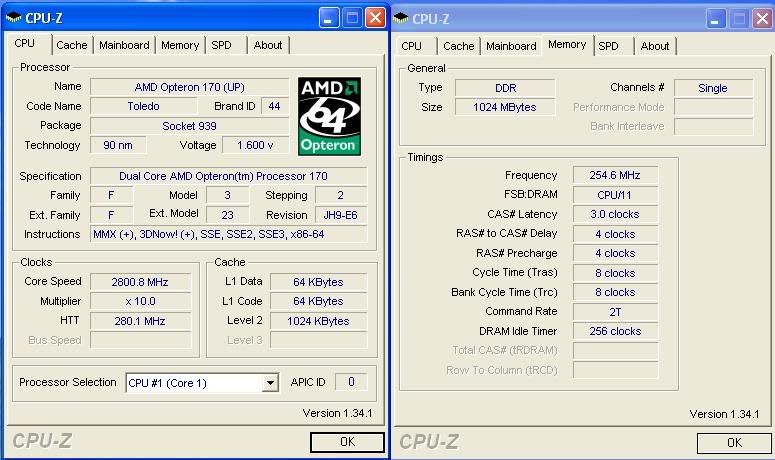Open About tab in left window

[268, 45]
